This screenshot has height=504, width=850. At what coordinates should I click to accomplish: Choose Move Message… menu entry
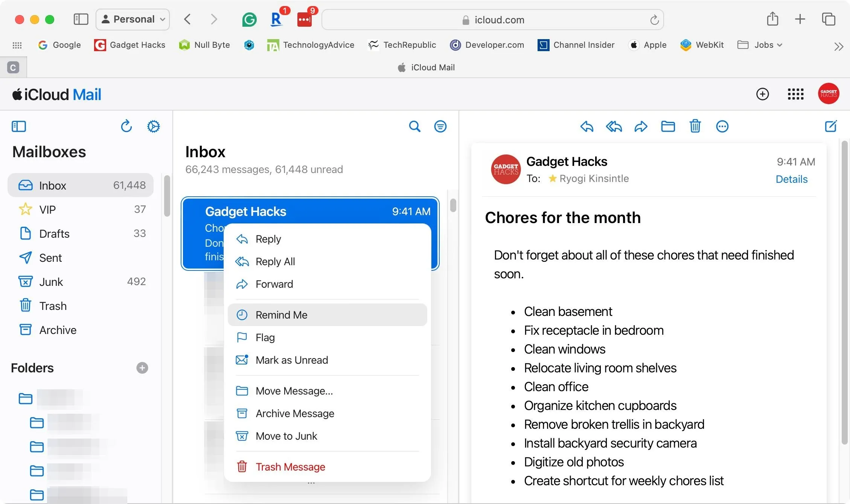click(327, 391)
